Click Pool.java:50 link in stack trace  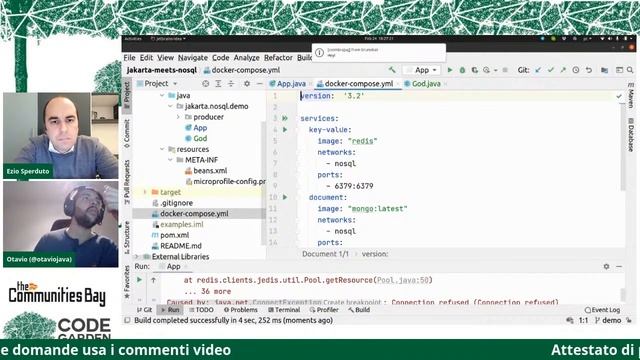(x=402, y=280)
